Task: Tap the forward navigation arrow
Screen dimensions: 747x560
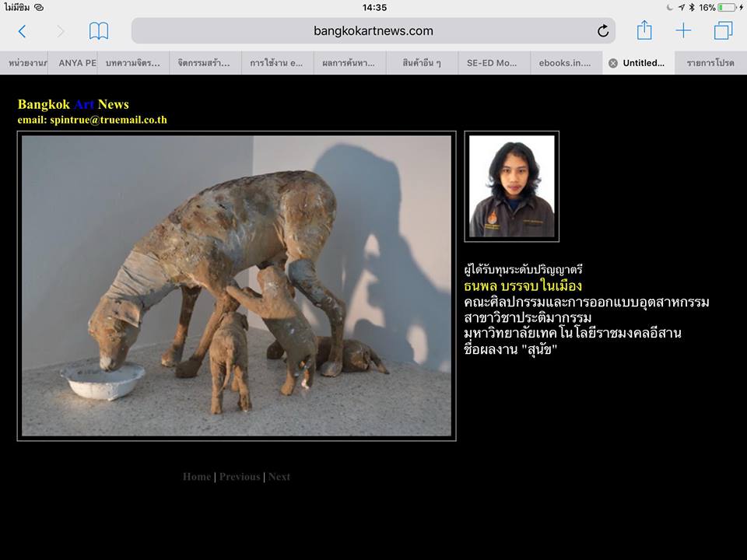Action: coord(61,31)
